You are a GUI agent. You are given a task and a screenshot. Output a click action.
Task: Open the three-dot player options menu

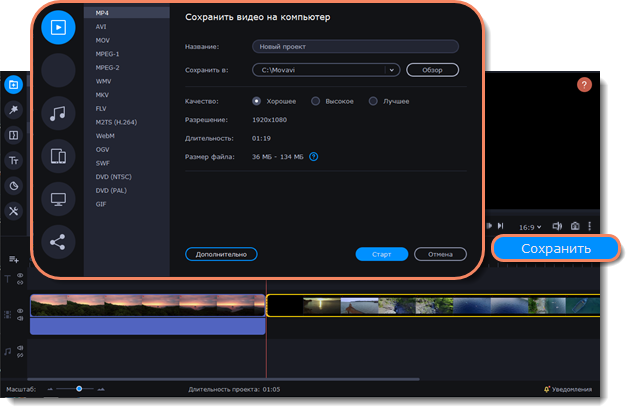point(590,226)
